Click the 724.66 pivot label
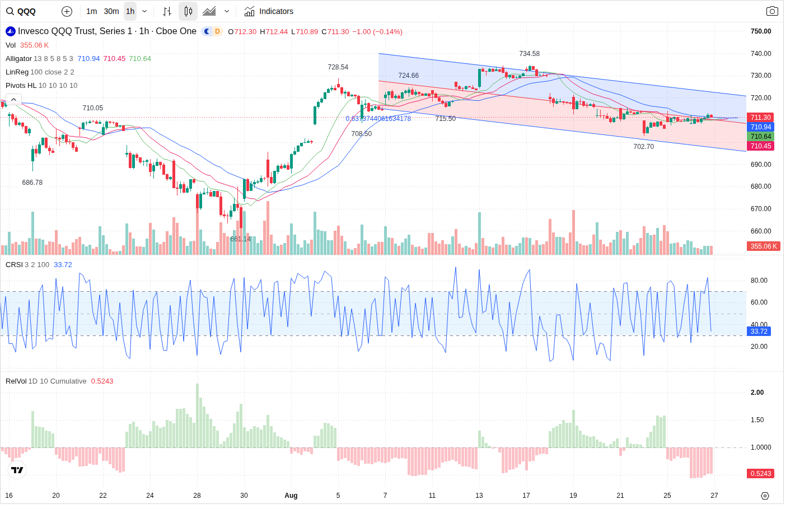 tap(408, 76)
